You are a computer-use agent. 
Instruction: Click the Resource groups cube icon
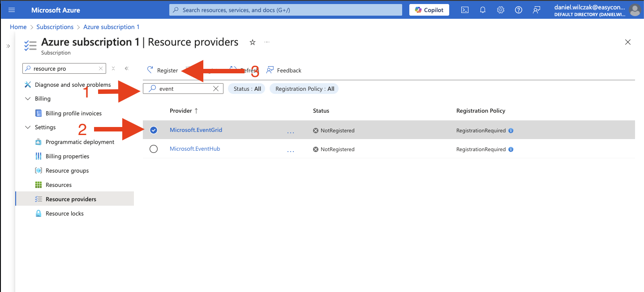[x=39, y=170]
